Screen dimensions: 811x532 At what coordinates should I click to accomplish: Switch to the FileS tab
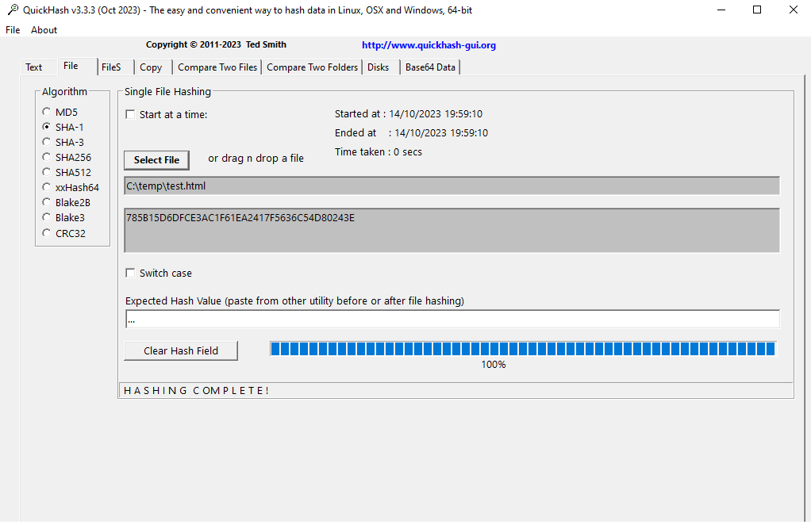111,67
